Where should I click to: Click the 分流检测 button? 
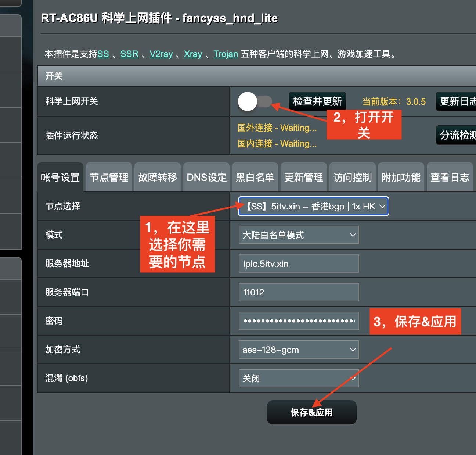[457, 135]
